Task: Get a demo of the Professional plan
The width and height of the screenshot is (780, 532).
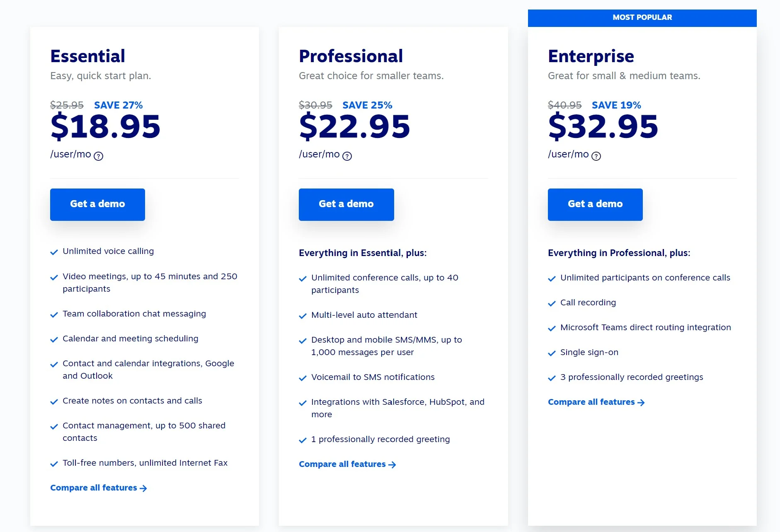Action: pyautogui.click(x=346, y=204)
